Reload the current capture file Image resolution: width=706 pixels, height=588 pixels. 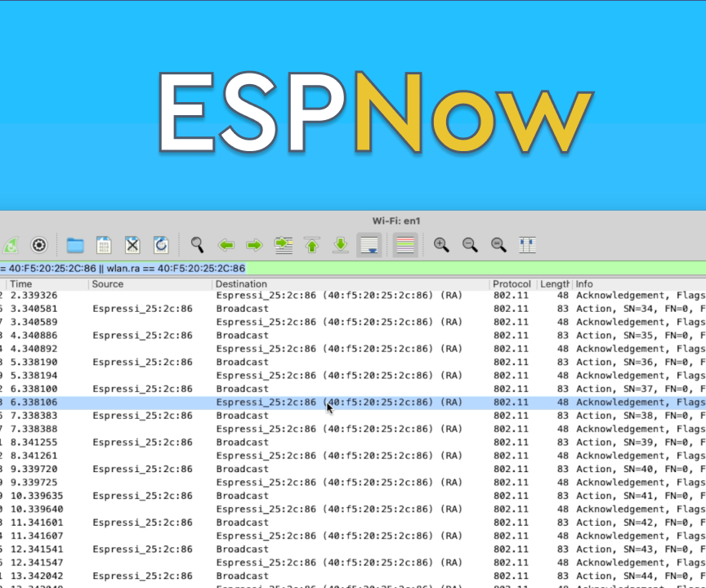pyautogui.click(x=161, y=245)
